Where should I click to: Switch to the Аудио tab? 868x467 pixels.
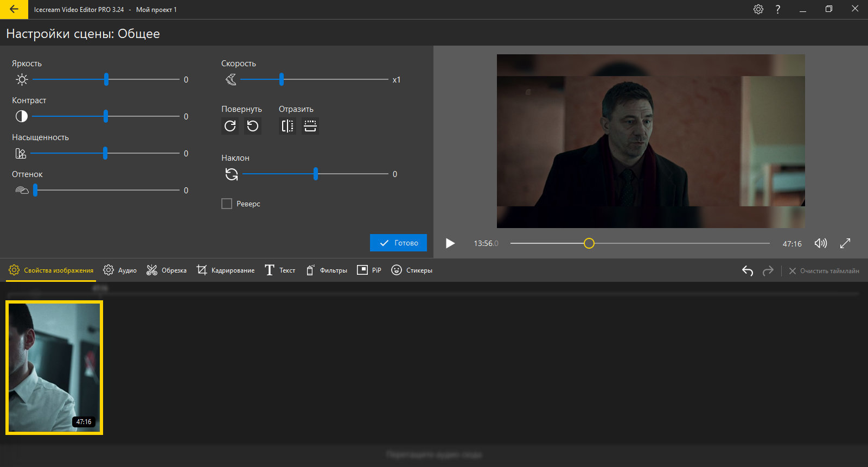pyautogui.click(x=120, y=270)
